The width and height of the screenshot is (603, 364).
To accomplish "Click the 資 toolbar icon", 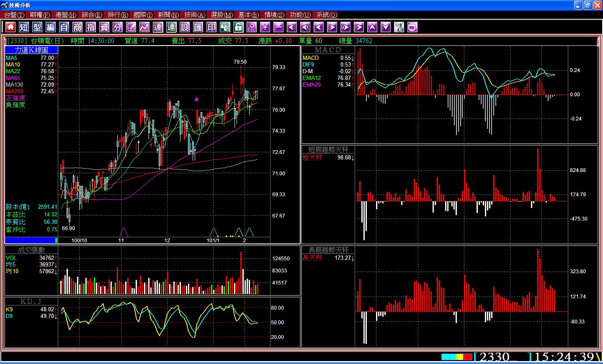I will [x=104, y=27].
